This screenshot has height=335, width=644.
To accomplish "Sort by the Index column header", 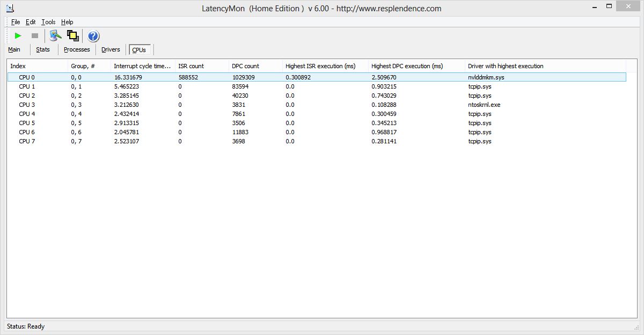I will (x=38, y=66).
